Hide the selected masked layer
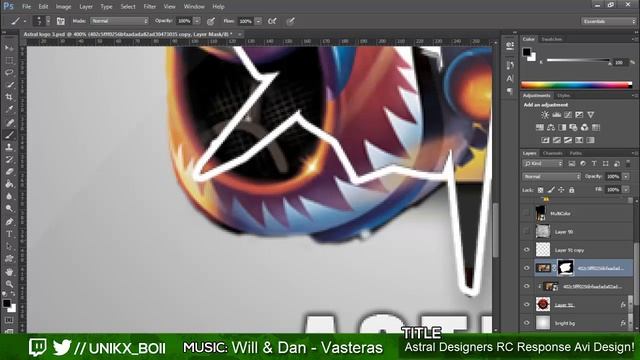 (527, 268)
